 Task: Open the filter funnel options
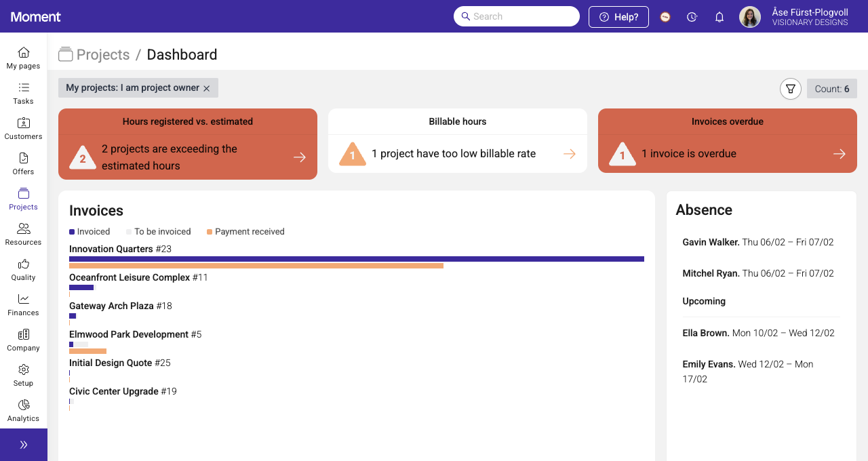point(790,88)
